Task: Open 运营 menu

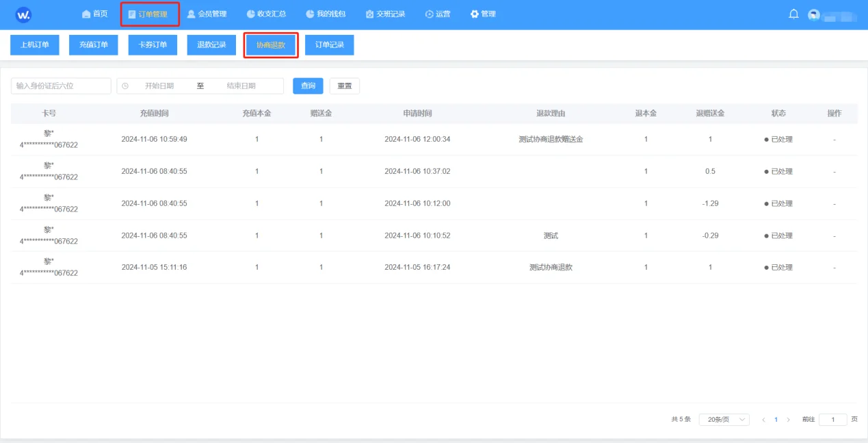Action: [438, 14]
